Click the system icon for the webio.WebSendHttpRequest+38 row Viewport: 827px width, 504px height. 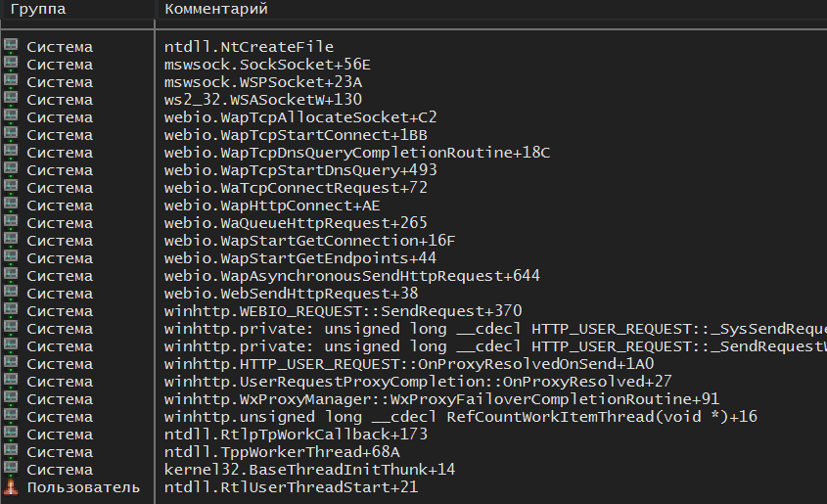click(x=12, y=293)
